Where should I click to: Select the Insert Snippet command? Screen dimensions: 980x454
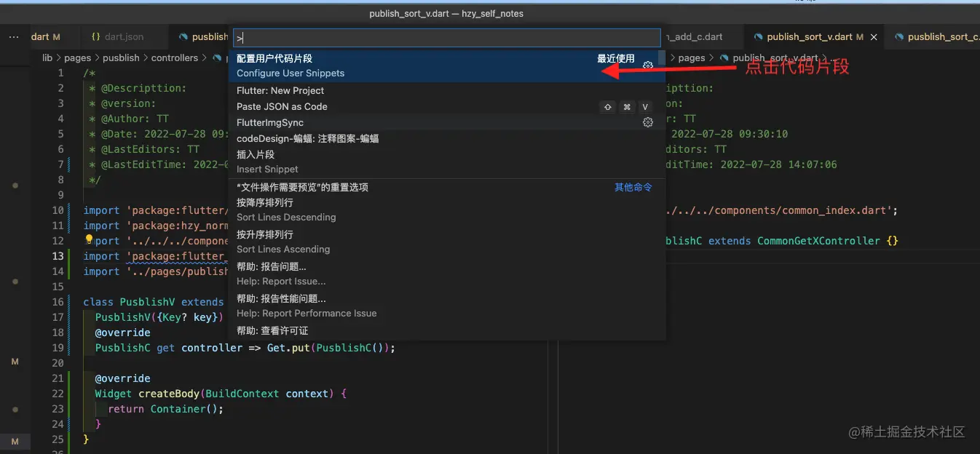pos(446,162)
